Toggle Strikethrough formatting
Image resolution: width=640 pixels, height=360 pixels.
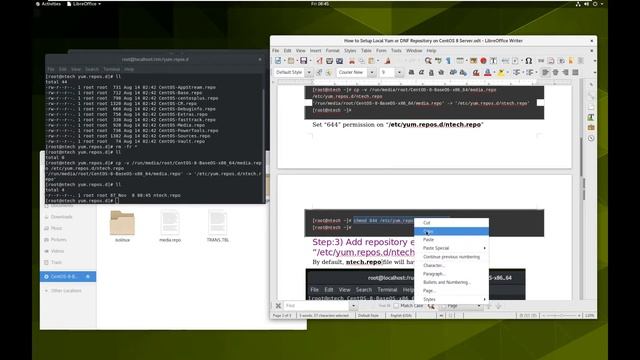[x=441, y=73]
